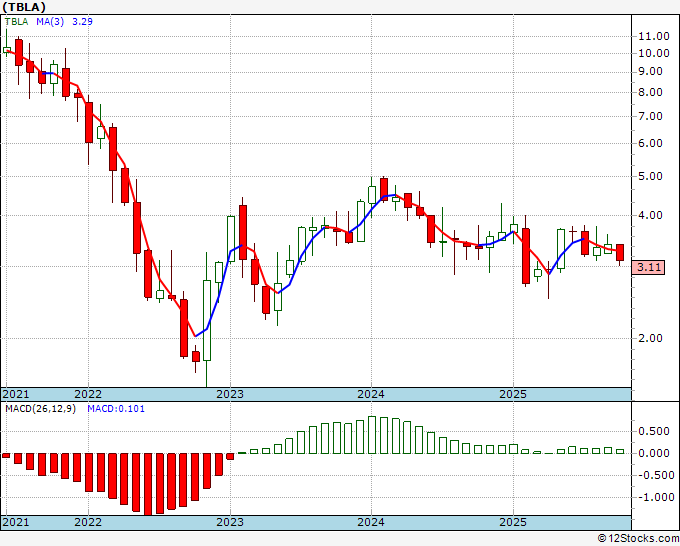The width and height of the screenshot is (680, 546).
Task: Select 2021 on the MACD panel time axis
Action: [x=16, y=522]
